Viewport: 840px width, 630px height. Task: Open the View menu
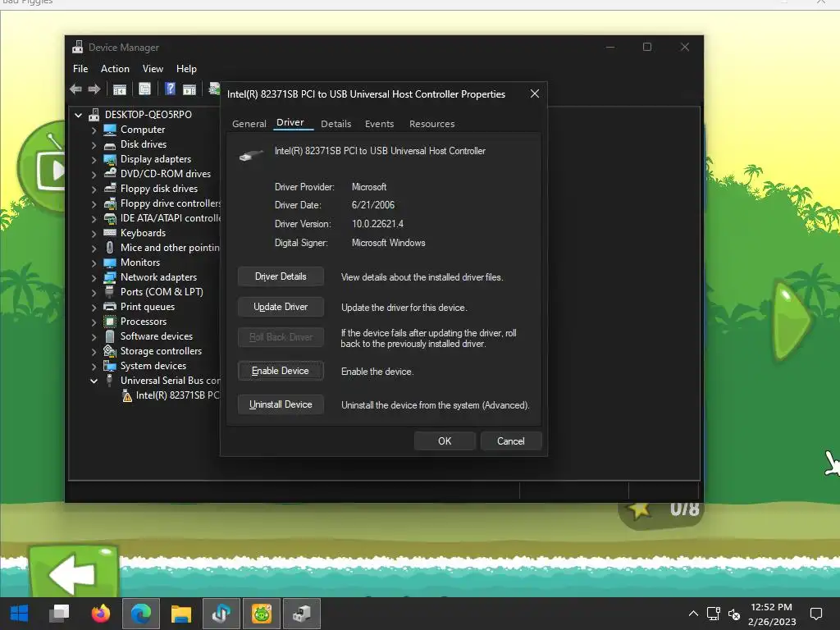point(153,69)
